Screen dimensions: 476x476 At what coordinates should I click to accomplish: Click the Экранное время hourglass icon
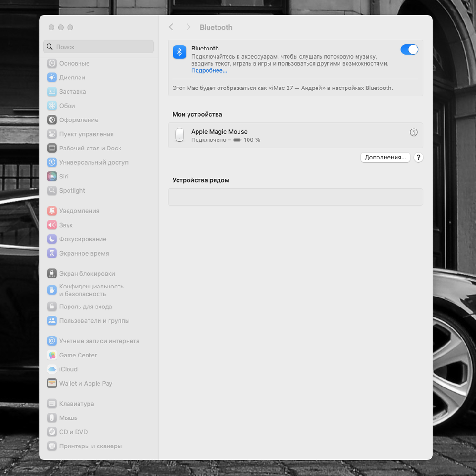[x=52, y=253]
